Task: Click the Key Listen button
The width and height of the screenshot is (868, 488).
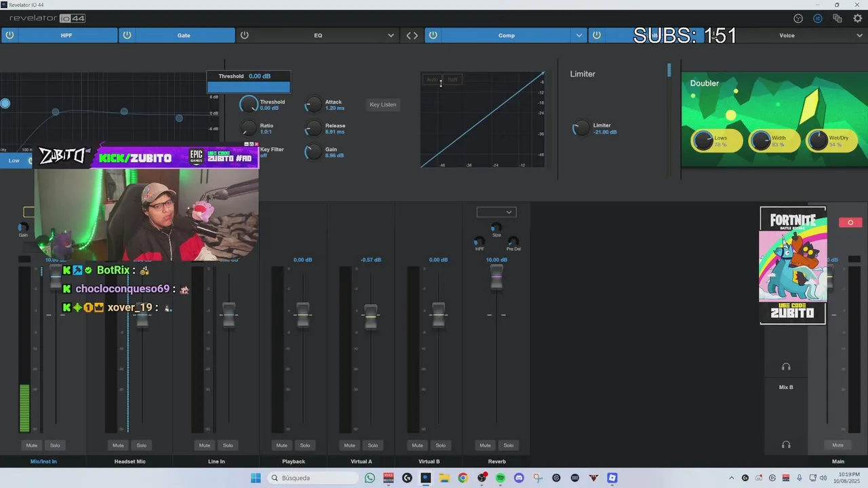Action: click(383, 104)
